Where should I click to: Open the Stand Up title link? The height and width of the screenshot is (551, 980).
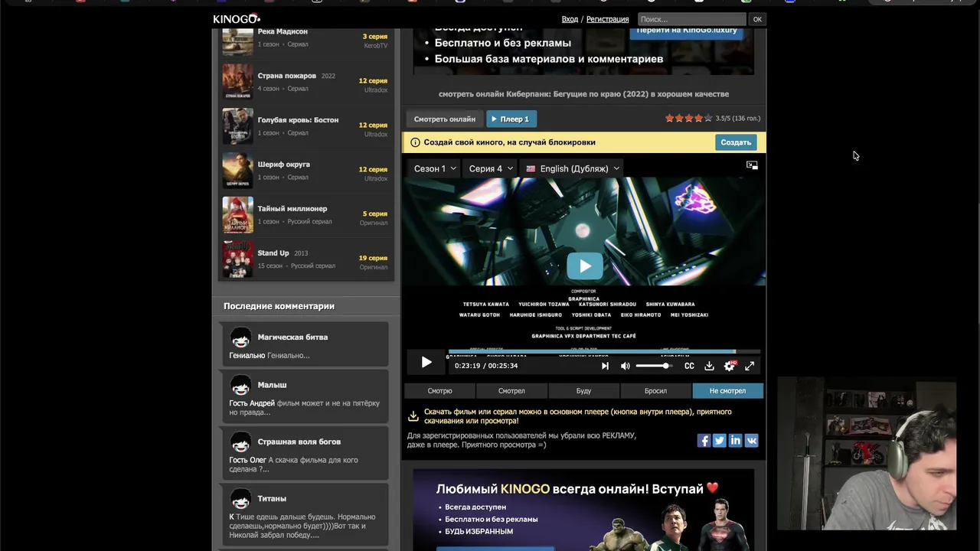tap(273, 253)
